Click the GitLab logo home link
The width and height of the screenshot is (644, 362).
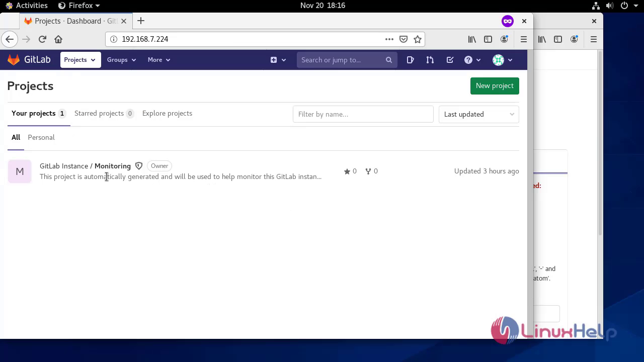point(29,60)
